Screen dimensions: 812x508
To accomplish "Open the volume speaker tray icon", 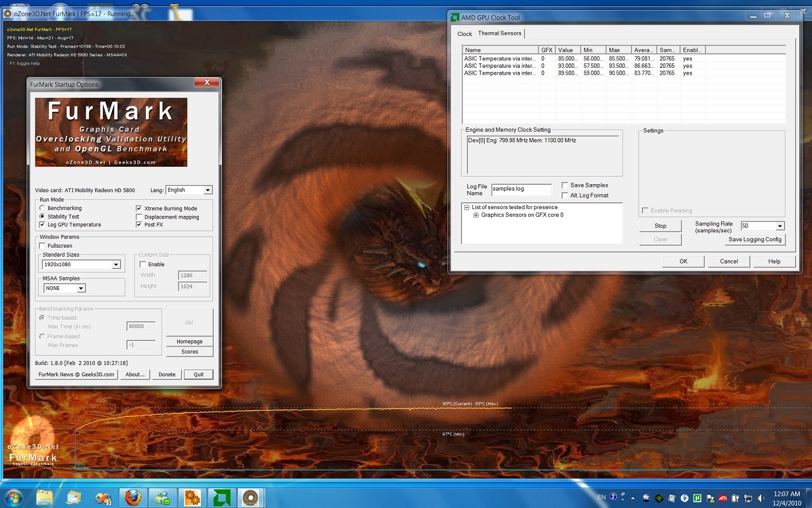I will pos(761,498).
